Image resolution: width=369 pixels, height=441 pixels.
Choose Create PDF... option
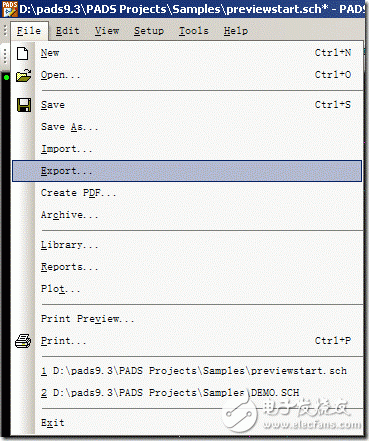[187, 193]
